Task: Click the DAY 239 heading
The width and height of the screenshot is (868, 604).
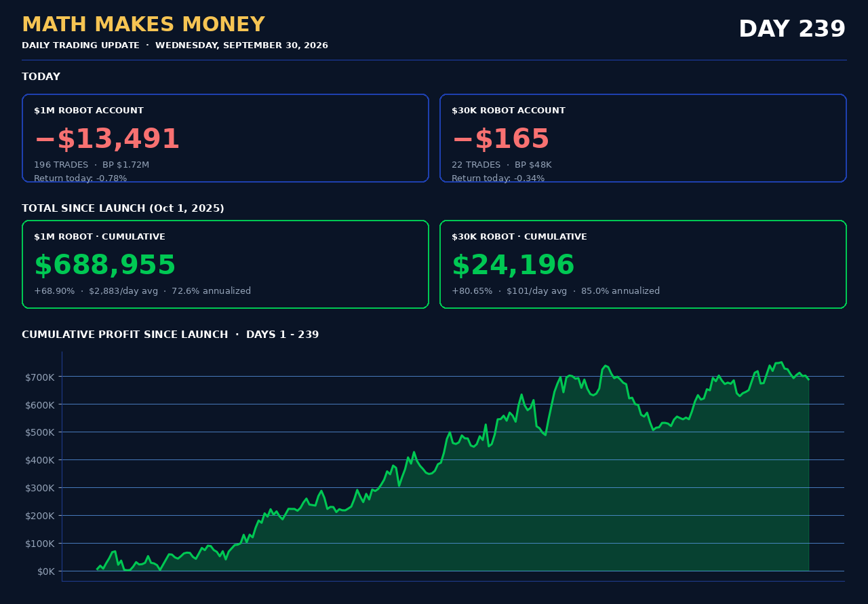Action: [x=792, y=30]
